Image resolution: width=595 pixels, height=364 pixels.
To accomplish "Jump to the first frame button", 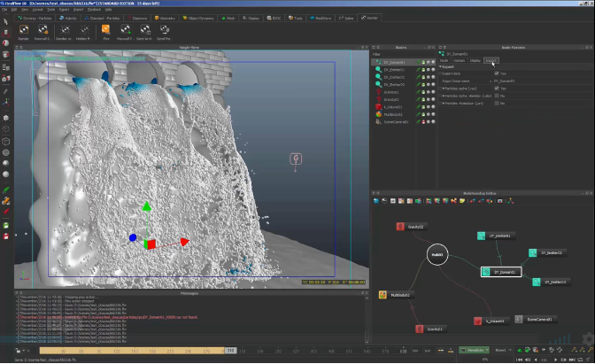I will click(519, 359).
